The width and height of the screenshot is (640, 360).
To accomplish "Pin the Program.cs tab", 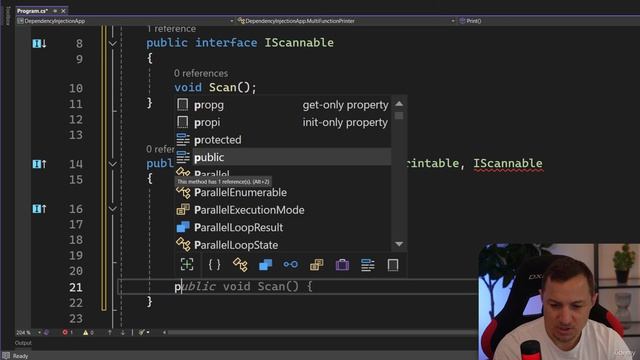I will click(55, 11).
